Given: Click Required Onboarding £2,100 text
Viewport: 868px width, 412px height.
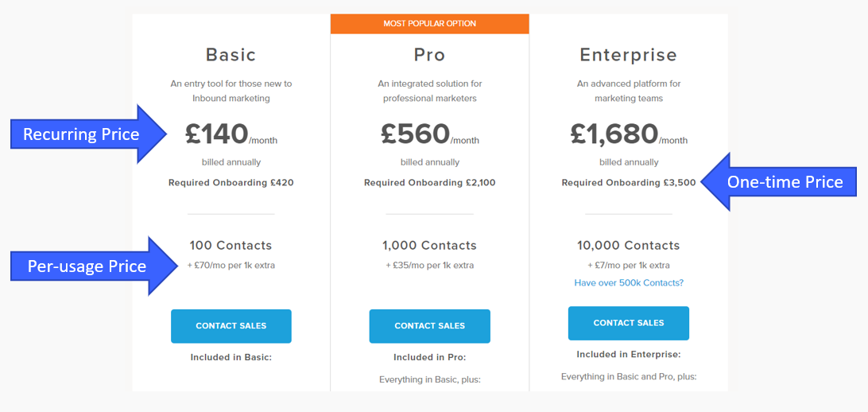Looking at the screenshot, I should click(429, 183).
